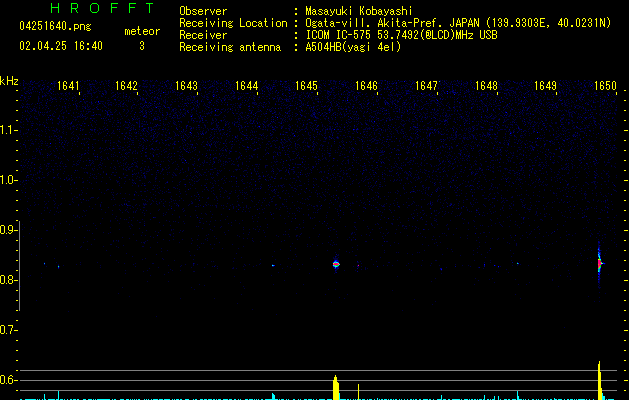Click the HROFFT title text
The width and height of the screenshot is (629, 400).
point(103,8)
